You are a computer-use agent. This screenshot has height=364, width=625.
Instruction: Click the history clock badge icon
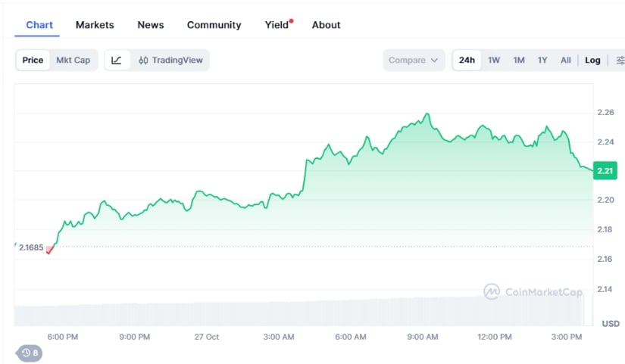30,353
